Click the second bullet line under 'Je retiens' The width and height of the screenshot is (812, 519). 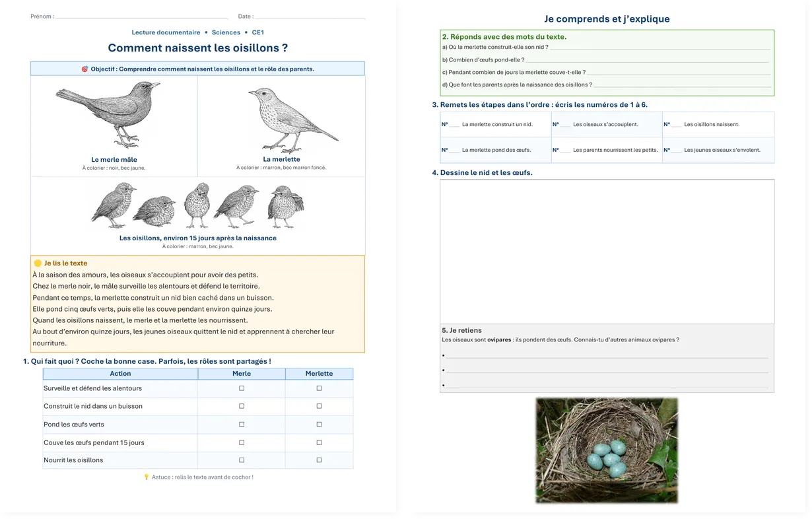(x=607, y=370)
